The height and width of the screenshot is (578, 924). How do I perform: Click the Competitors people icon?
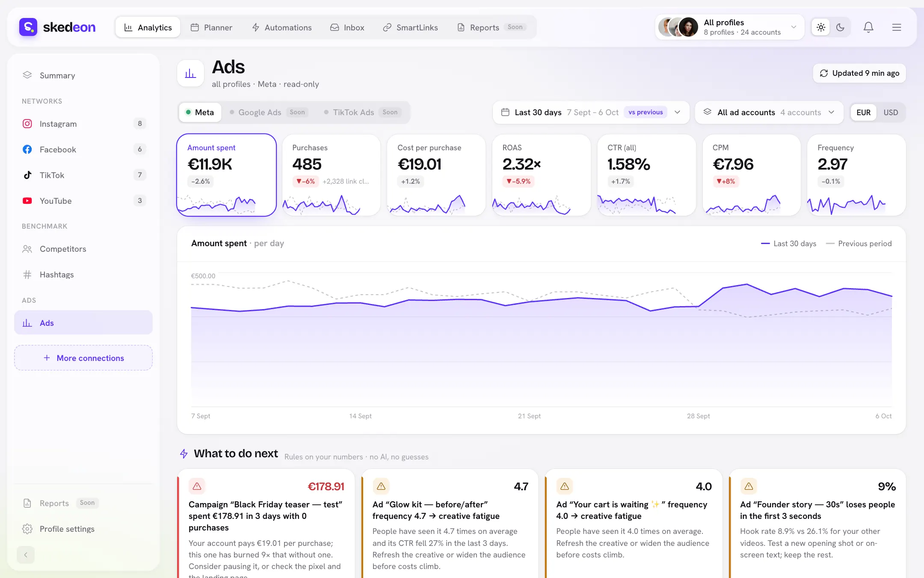pyautogui.click(x=27, y=249)
